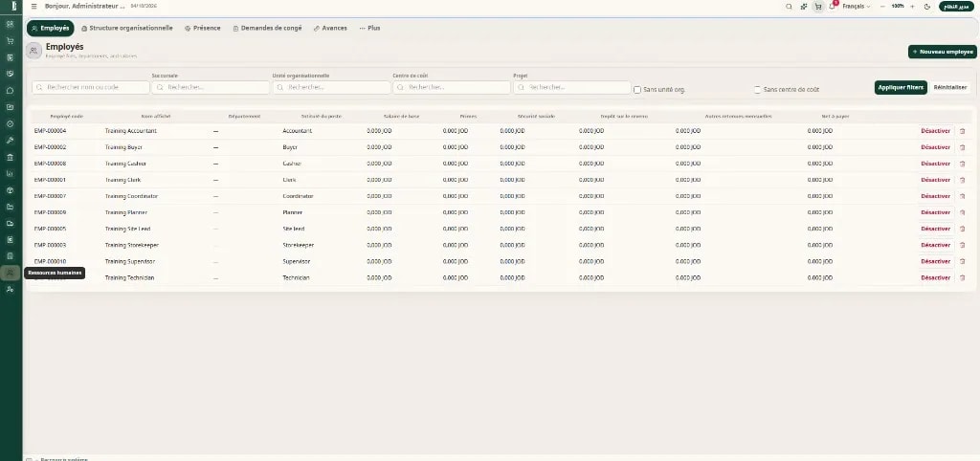The height and width of the screenshot is (461, 980).
Task: Check the Sans unité org. checkbox
Action: (x=636, y=90)
